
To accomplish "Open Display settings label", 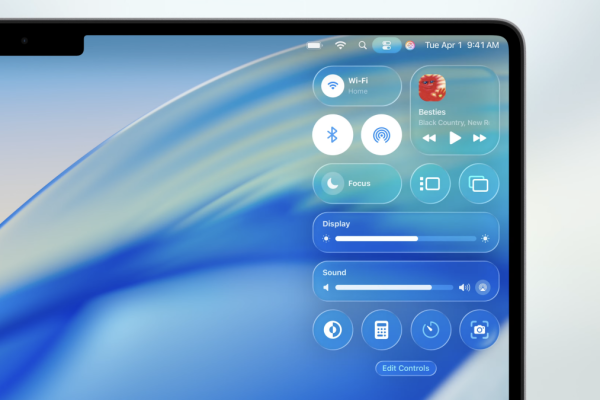I will coord(336,224).
